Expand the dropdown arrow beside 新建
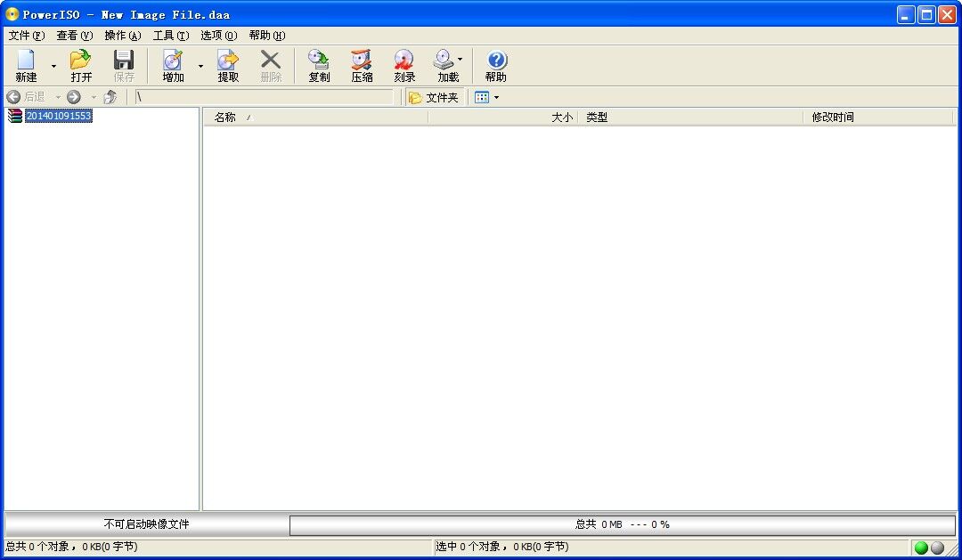Screen dimensions: 962x560 (53, 66)
